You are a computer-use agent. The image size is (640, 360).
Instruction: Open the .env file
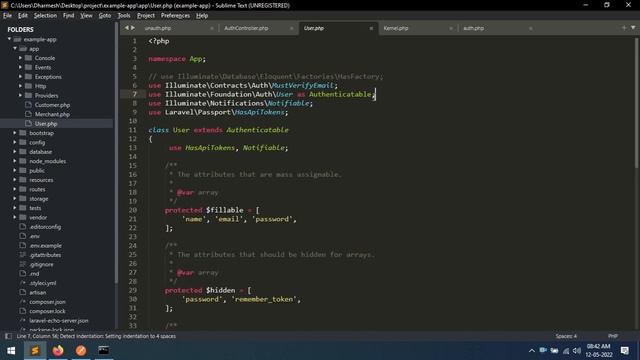[34, 236]
